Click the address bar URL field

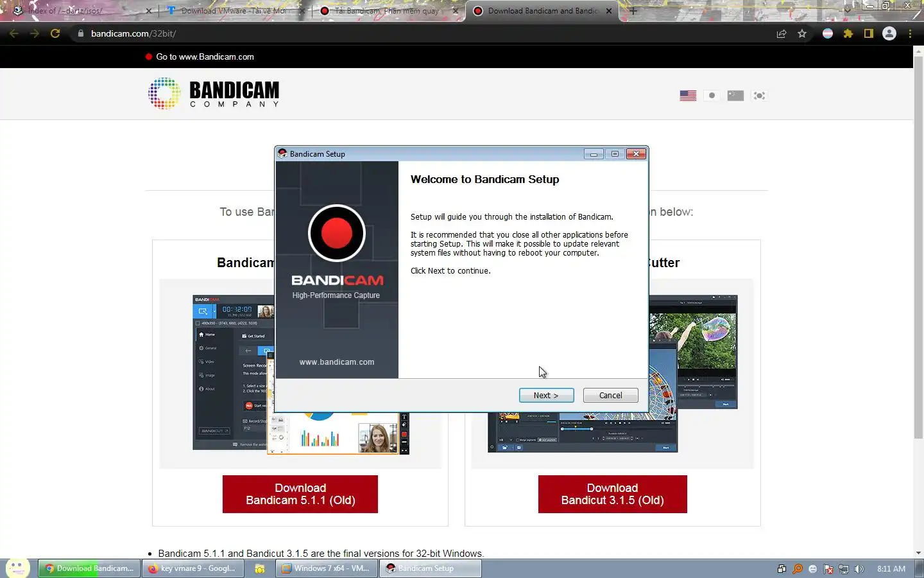(x=424, y=33)
